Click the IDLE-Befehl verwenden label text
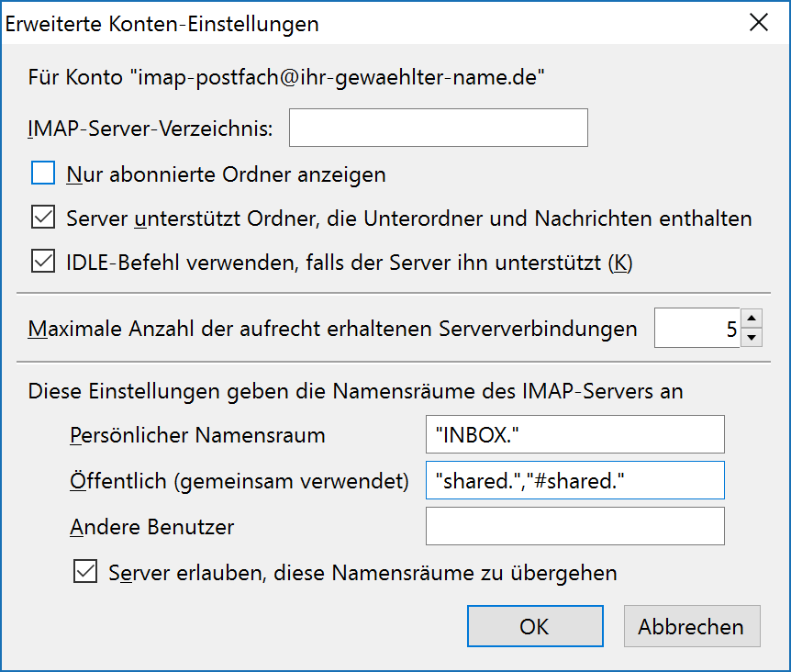The height and width of the screenshot is (672, 791). 349,263
